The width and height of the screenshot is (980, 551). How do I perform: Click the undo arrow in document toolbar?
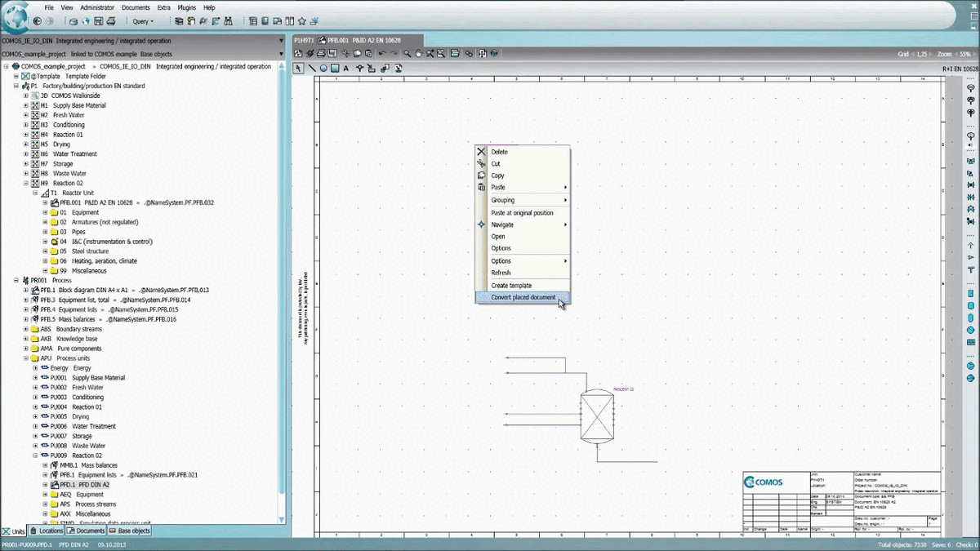pyautogui.click(x=381, y=54)
